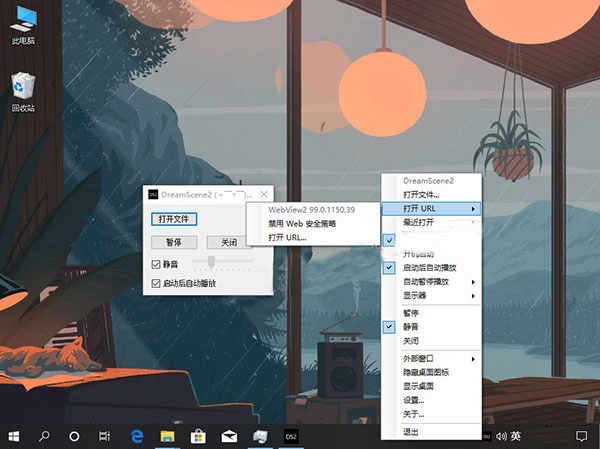Expand the 打开 URL submenu

[x=431, y=209]
